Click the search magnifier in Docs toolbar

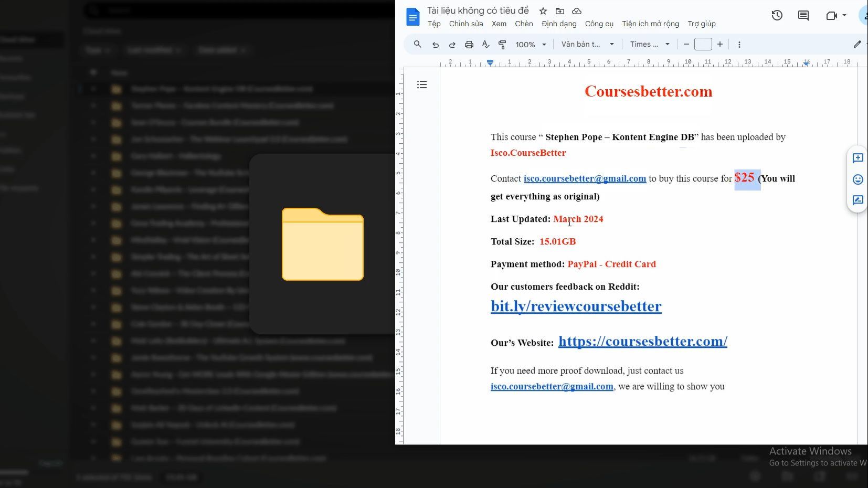pyautogui.click(x=418, y=45)
